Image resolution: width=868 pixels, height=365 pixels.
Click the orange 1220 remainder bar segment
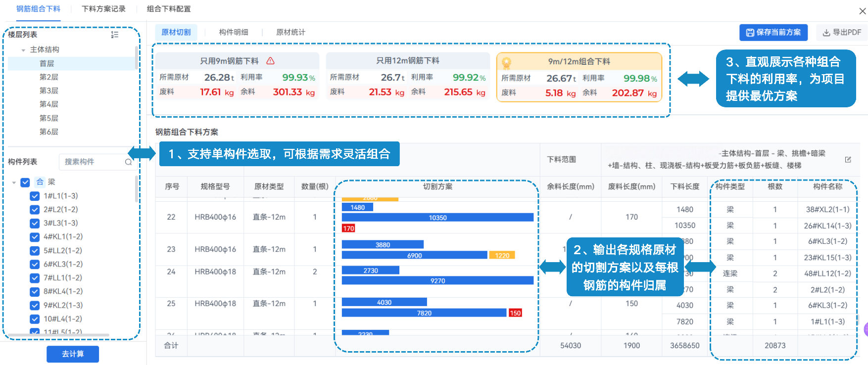click(502, 256)
